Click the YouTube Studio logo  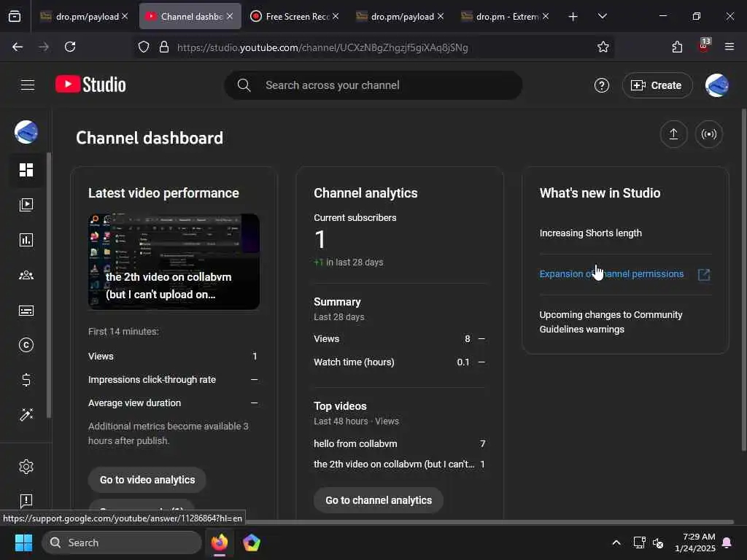pyautogui.click(x=90, y=85)
